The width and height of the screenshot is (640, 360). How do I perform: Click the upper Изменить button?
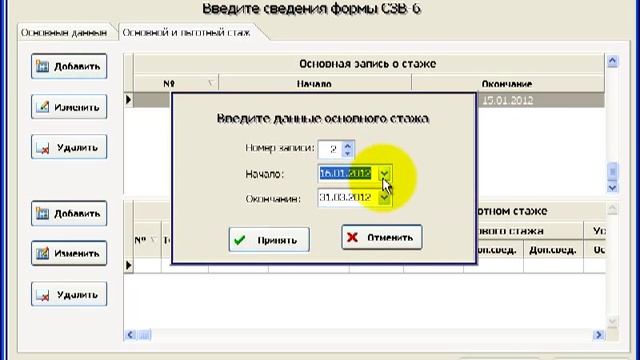tap(69, 107)
